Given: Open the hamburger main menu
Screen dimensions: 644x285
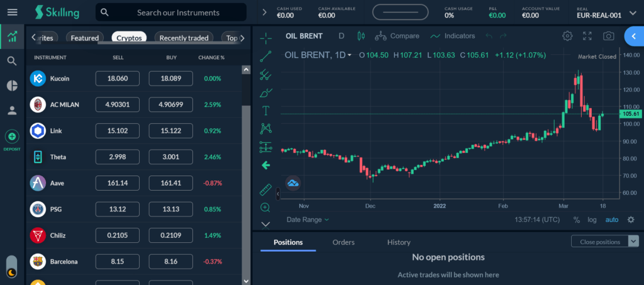Looking at the screenshot, I should 13,13.
